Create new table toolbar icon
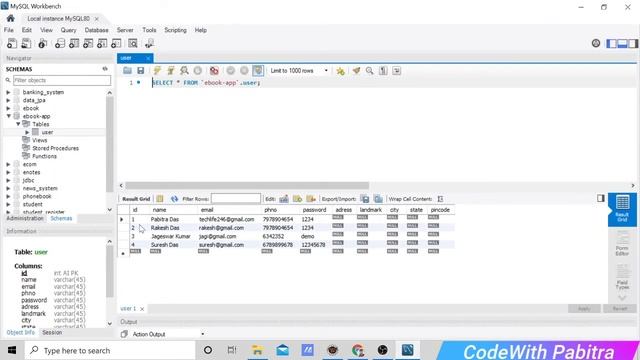Image resolution: width=640 pixels, height=360 pixels. 74,43
